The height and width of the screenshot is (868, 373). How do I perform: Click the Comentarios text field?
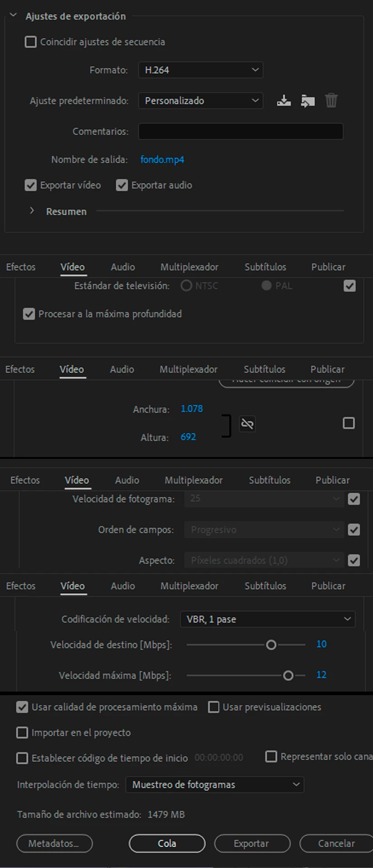point(241,131)
